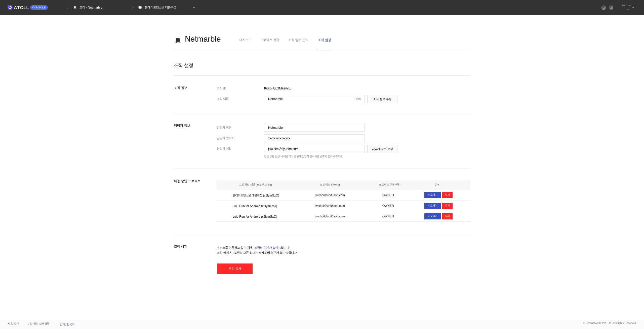Open the 프로젝트 목록 tab
Image resolution: width=644 pixels, height=329 pixels.
coord(269,40)
